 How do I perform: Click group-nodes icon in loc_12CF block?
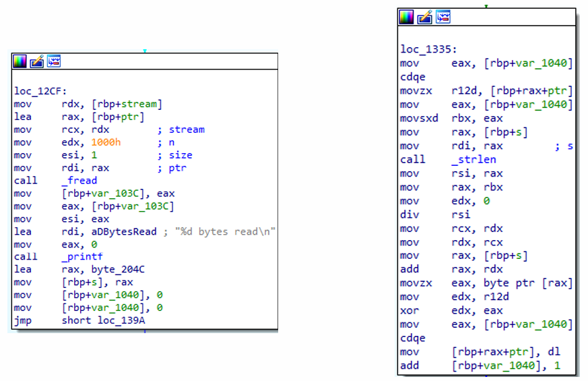pyautogui.click(x=54, y=61)
